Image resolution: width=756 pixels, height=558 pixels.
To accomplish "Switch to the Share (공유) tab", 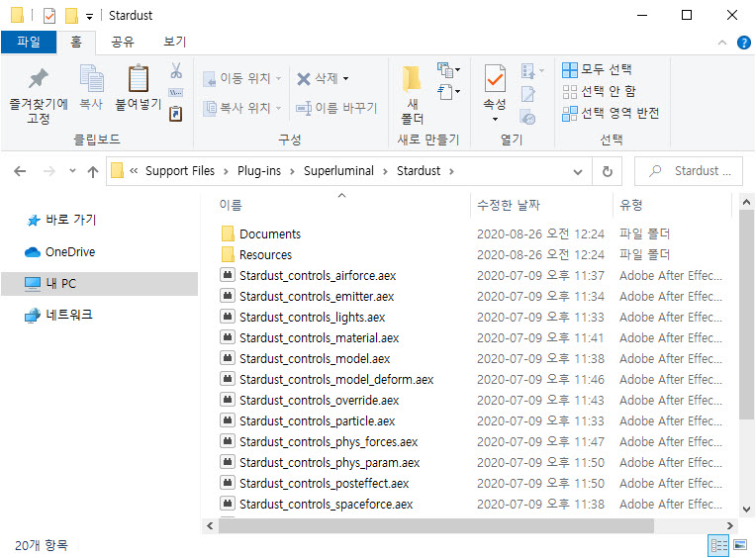I will (x=123, y=42).
